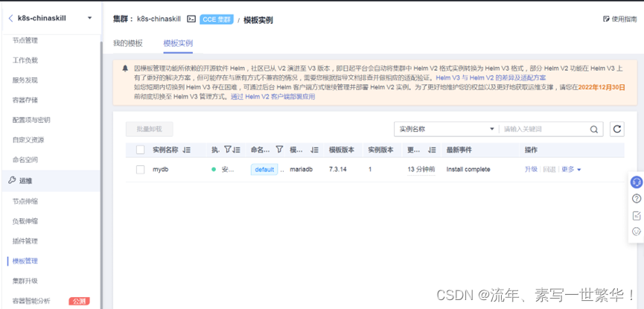Click the Install complete event text
Image resolution: width=644 pixels, height=309 pixels.
tap(468, 169)
